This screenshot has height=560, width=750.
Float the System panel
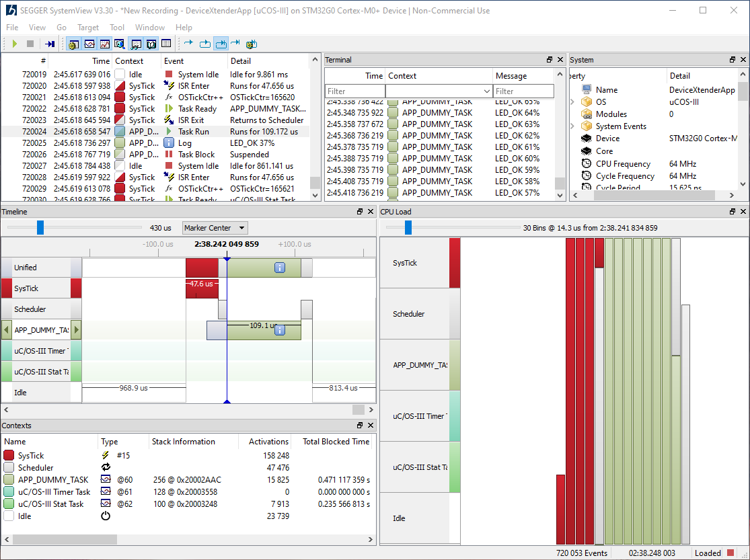pyautogui.click(x=733, y=60)
